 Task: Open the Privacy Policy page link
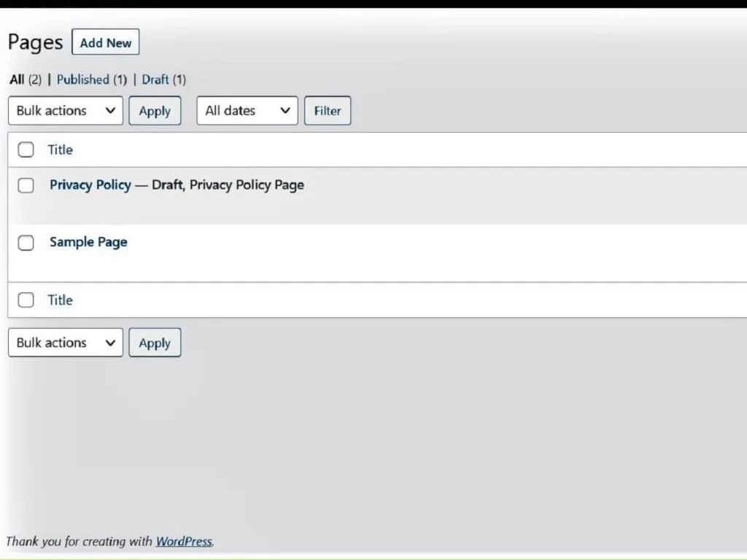pyautogui.click(x=90, y=184)
